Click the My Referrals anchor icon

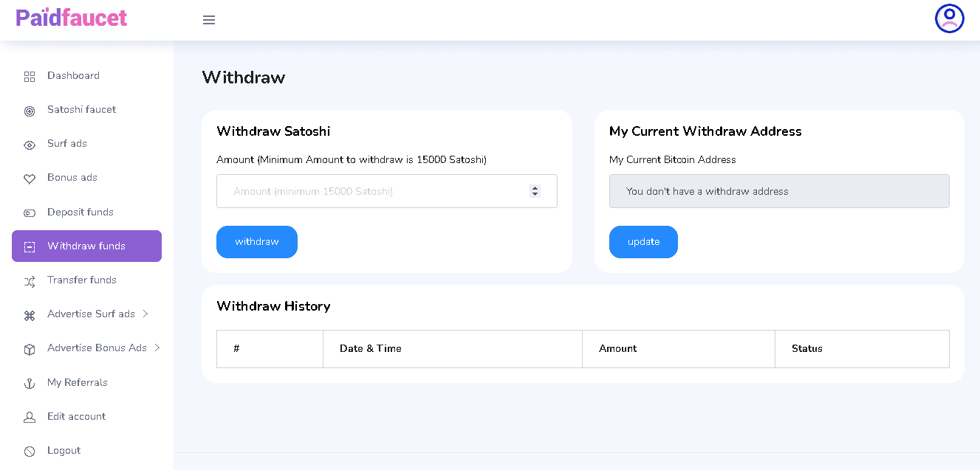click(x=30, y=384)
